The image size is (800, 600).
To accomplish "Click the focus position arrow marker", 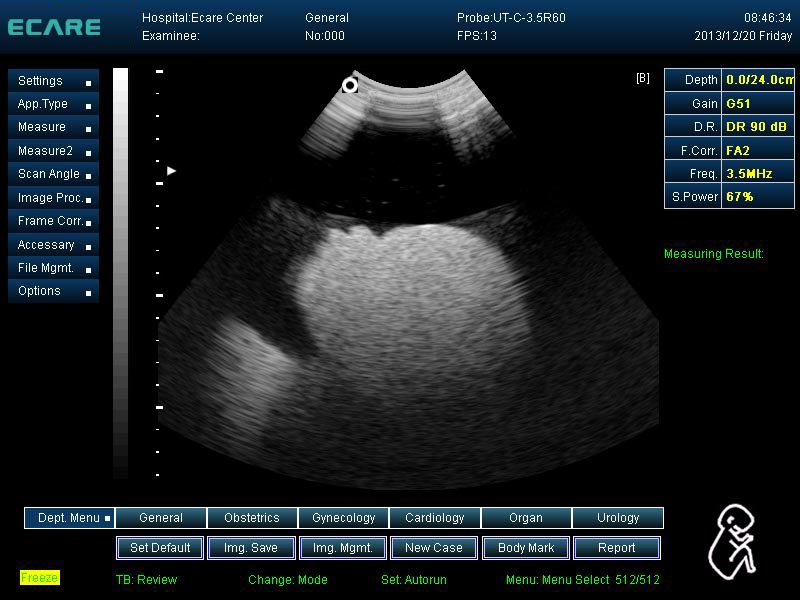I will point(171,171).
